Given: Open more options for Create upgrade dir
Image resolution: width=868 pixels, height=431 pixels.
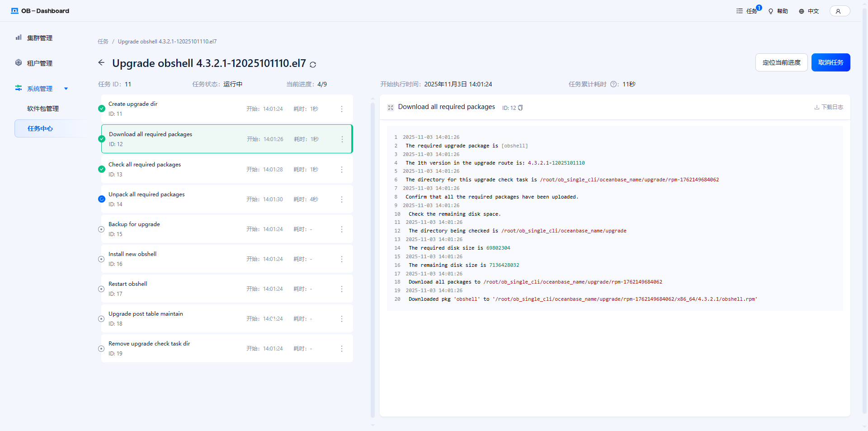Looking at the screenshot, I should pos(342,109).
